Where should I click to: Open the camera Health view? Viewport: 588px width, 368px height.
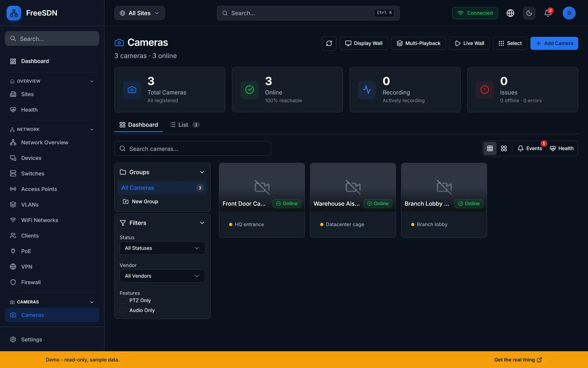[562, 148]
